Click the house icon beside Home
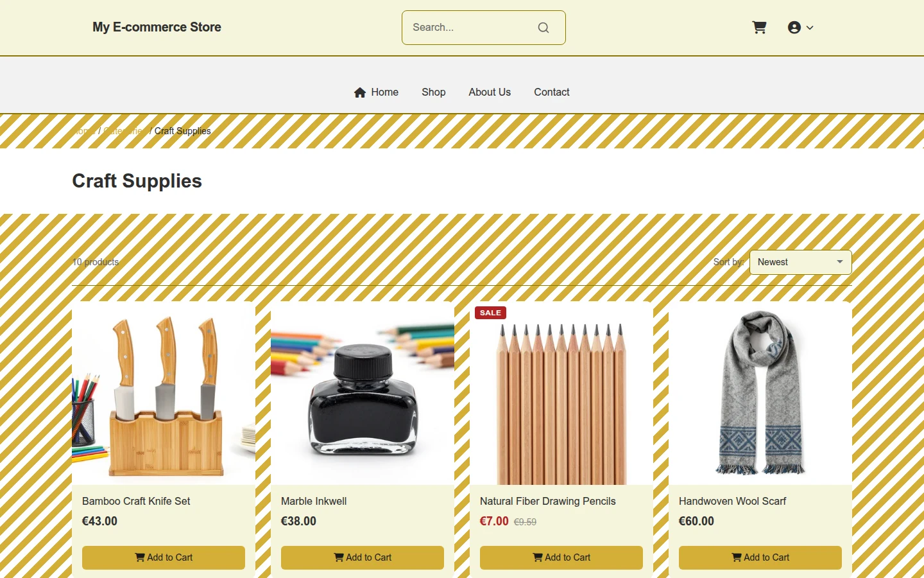 click(x=360, y=92)
